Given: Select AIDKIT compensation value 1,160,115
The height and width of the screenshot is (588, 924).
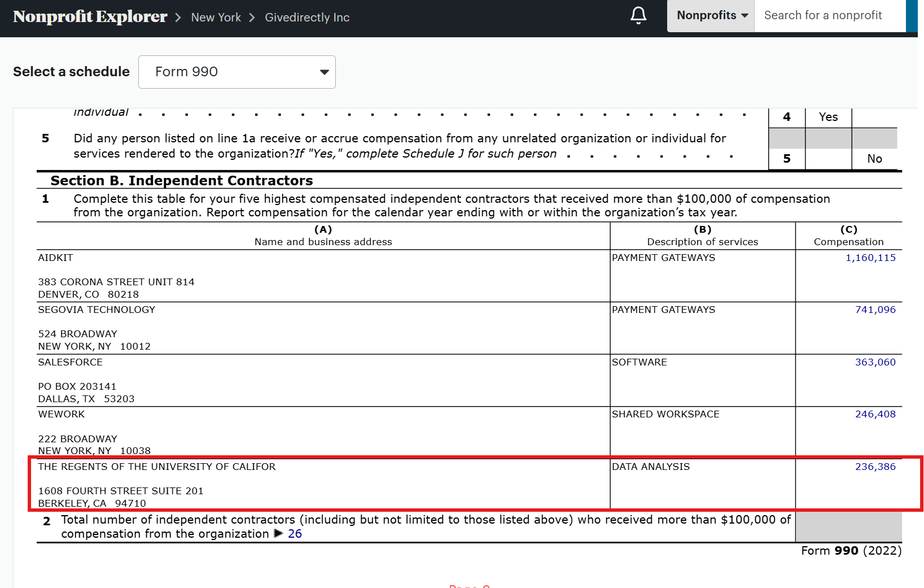Looking at the screenshot, I should (x=870, y=258).
